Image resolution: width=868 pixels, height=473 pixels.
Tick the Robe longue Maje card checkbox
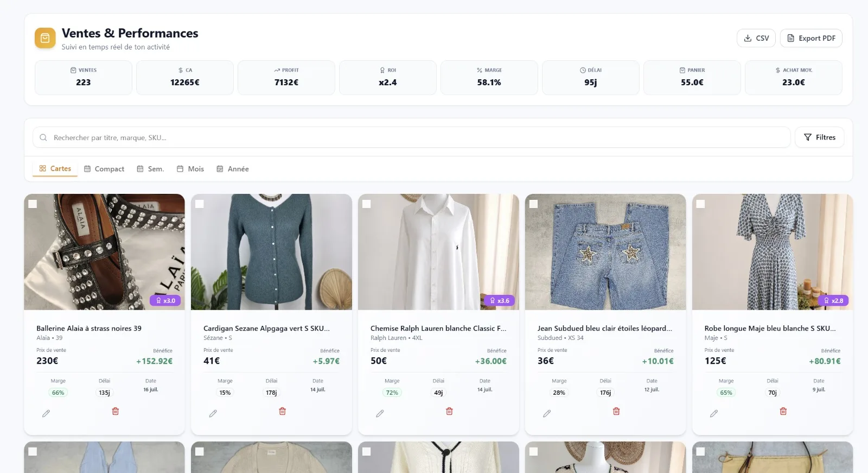coord(701,204)
